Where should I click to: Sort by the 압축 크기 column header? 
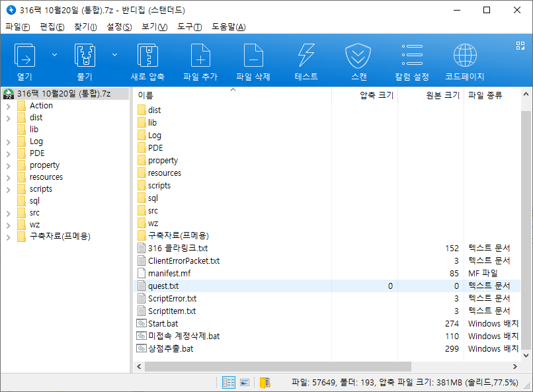(365, 95)
